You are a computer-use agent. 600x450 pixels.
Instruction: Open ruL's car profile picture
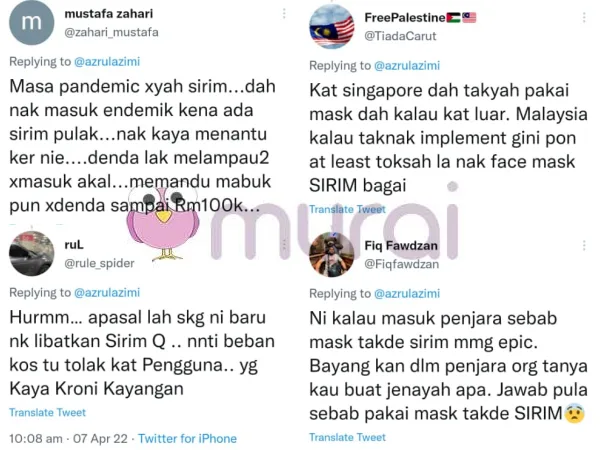[x=31, y=254]
